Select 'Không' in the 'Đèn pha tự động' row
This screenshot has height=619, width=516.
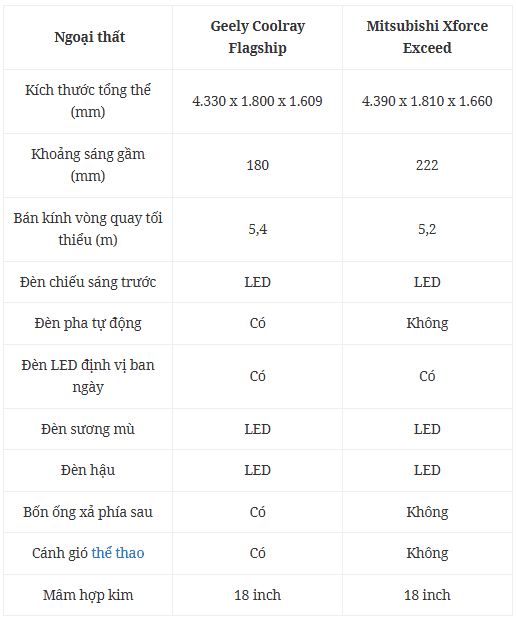[427, 323]
